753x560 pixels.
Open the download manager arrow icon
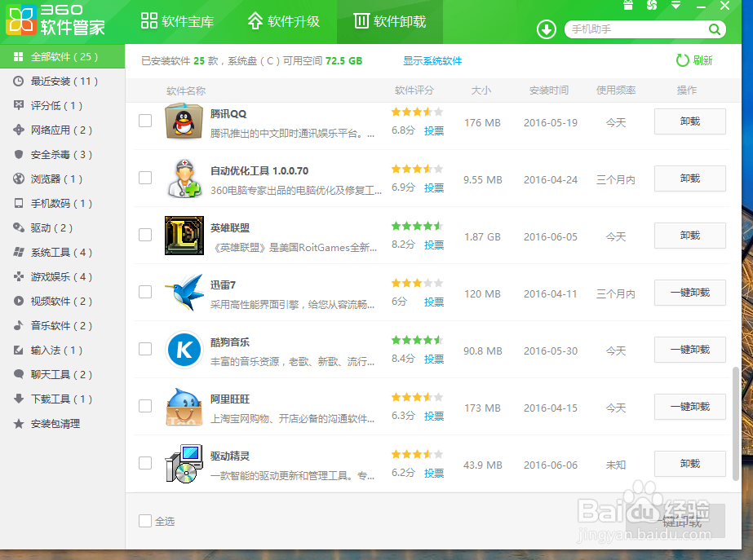coord(546,29)
